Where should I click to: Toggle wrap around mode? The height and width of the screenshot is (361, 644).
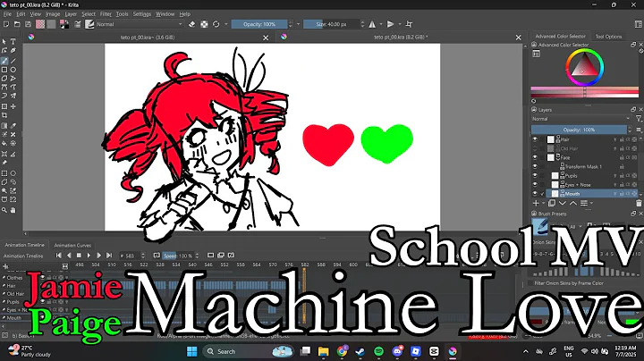coord(409,24)
